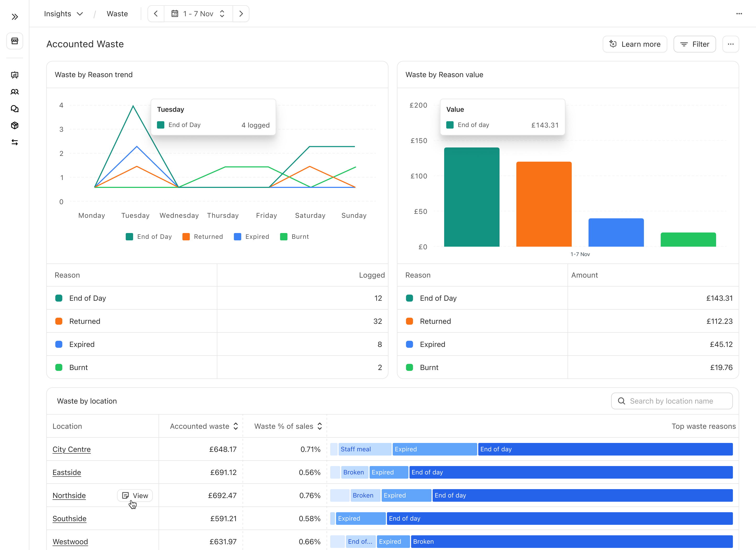Image resolution: width=756 pixels, height=550 pixels.
Task: Sort by Waste % of sales column
Action: [288, 426]
